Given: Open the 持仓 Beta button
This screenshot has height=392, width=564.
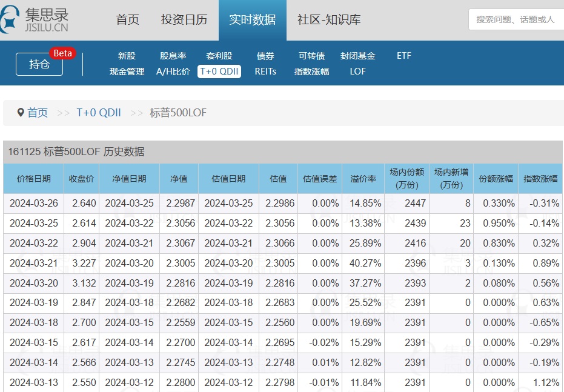Looking at the screenshot, I should (x=40, y=64).
